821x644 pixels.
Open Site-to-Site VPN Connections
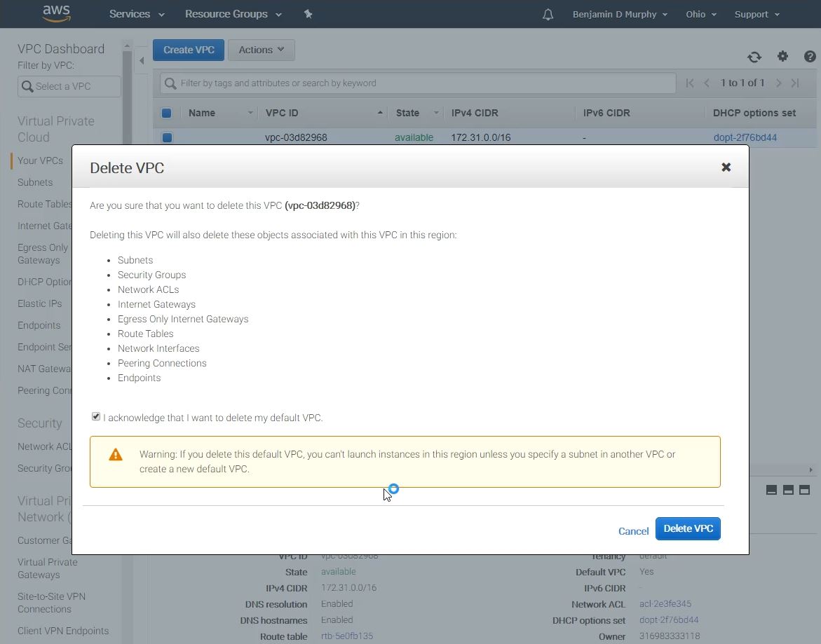(x=51, y=603)
